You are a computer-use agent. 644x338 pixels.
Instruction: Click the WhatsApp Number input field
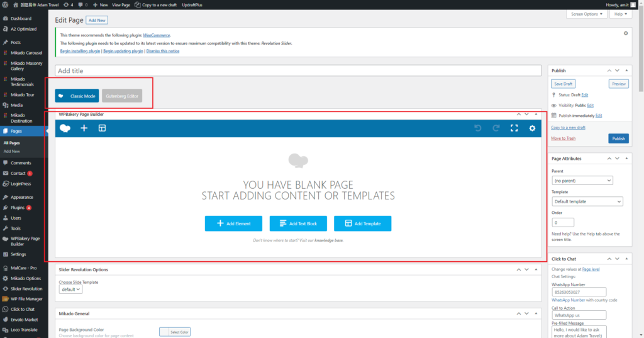click(579, 292)
